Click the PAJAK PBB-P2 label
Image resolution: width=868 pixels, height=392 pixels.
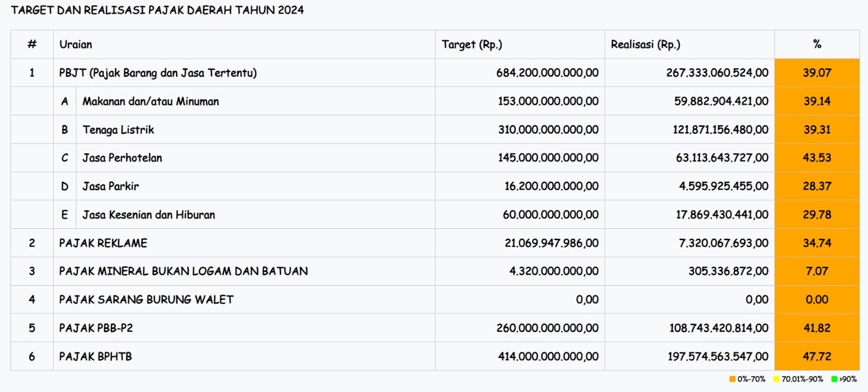coord(96,328)
